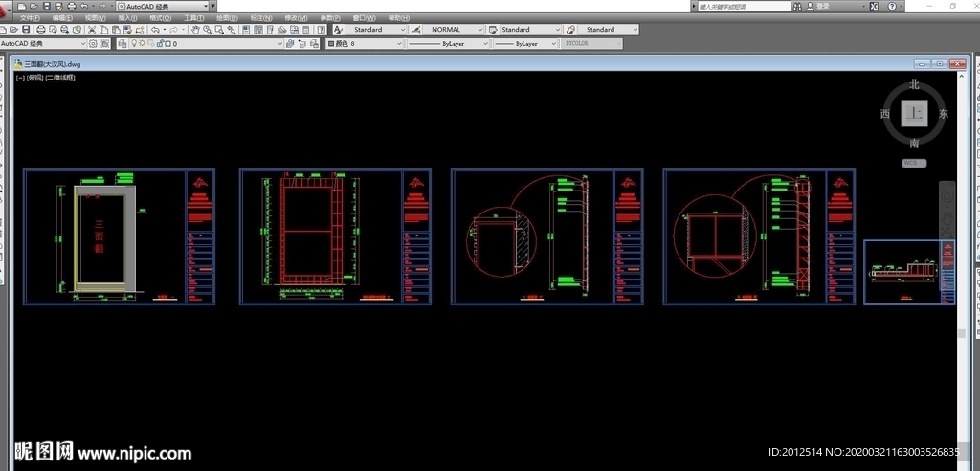Click Copy icon in standard toolbar

(x=103, y=30)
